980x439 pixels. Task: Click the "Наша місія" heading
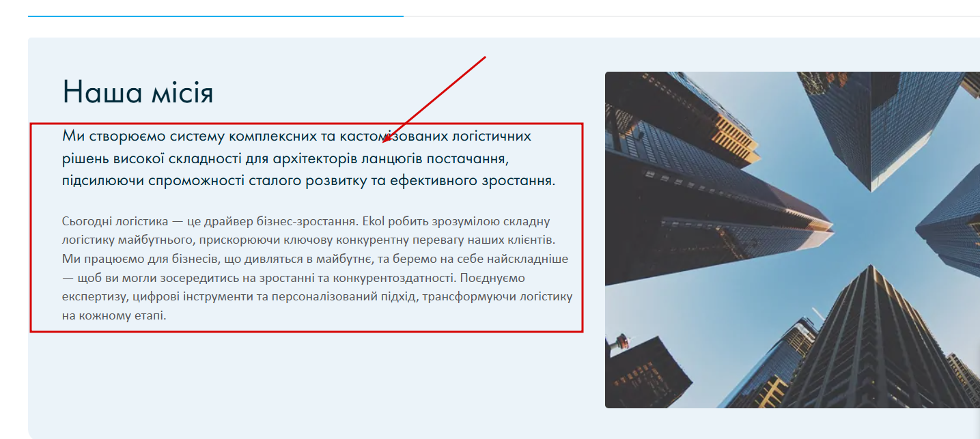click(x=138, y=92)
